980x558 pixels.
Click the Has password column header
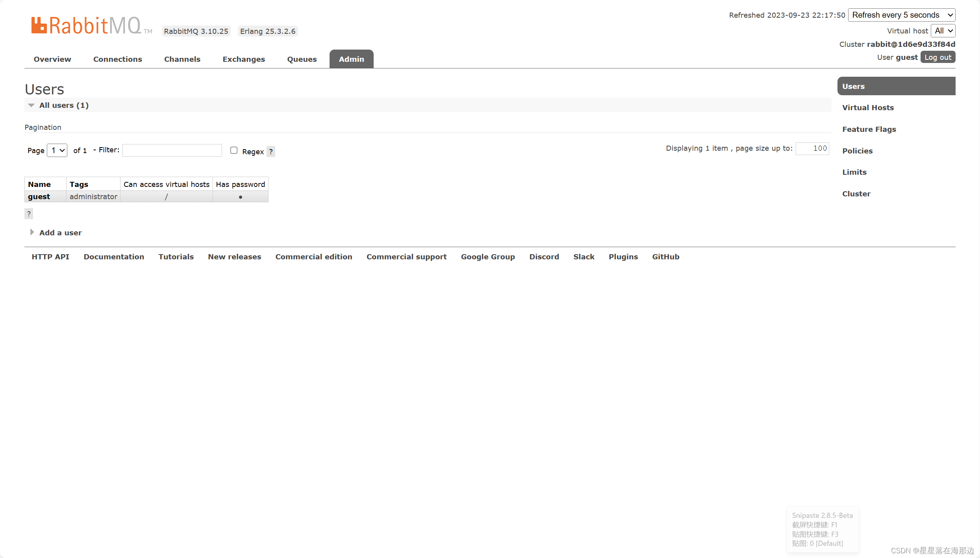tap(241, 184)
